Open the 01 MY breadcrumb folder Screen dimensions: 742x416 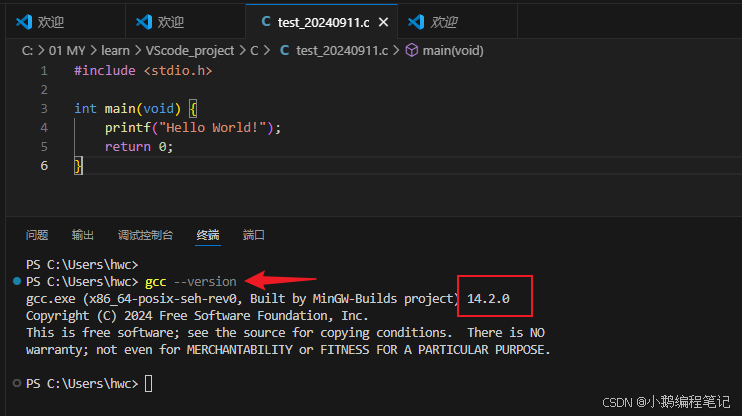pyautogui.click(x=67, y=51)
